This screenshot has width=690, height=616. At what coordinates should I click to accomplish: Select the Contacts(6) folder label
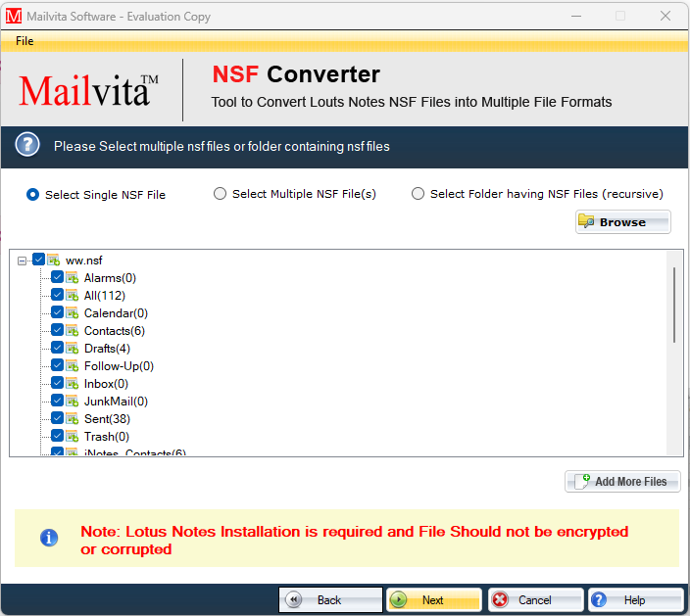coord(115,331)
